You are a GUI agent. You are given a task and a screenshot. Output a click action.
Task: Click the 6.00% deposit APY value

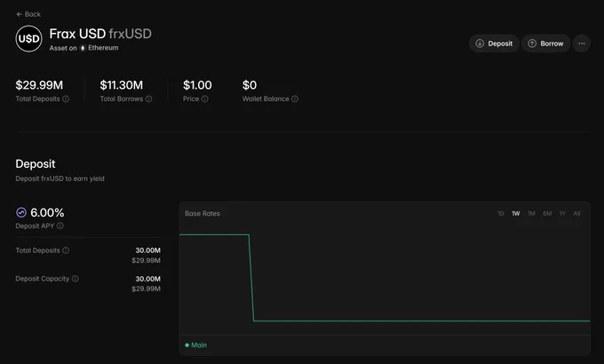pyautogui.click(x=47, y=212)
